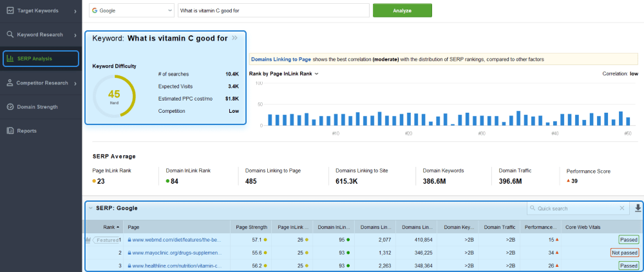Click the Domain Strength gauge icon

pyautogui.click(x=10, y=107)
